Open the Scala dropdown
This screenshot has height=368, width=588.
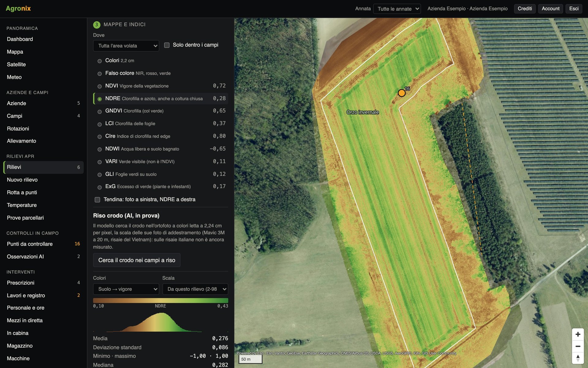[x=195, y=289]
